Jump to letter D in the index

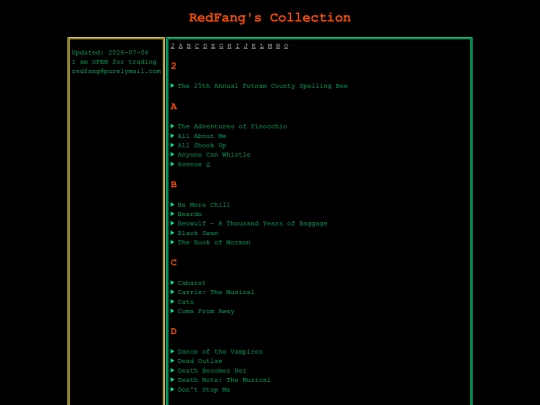(x=205, y=46)
